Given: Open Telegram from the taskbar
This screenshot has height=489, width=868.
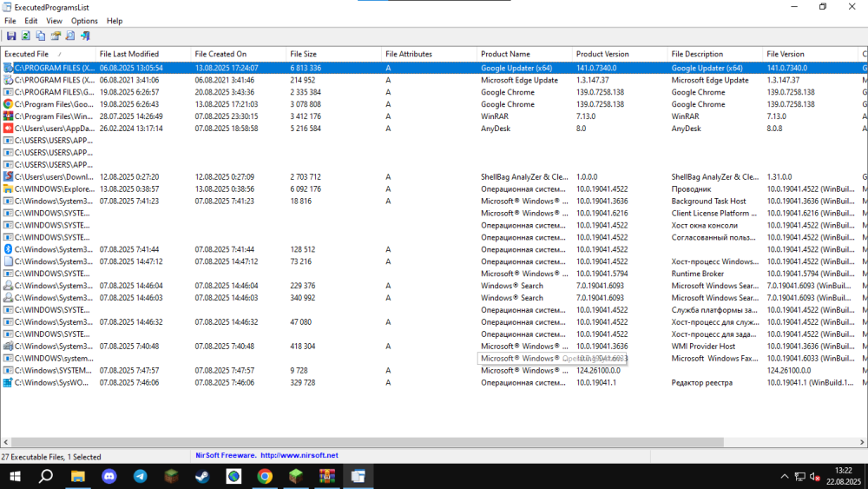Looking at the screenshot, I should pyautogui.click(x=140, y=476).
